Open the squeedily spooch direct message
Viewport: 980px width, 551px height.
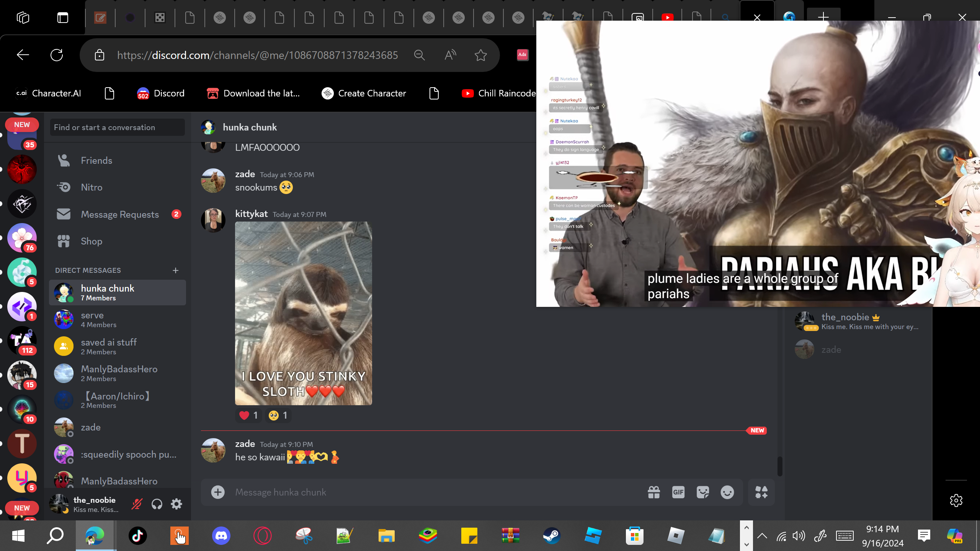coord(118,454)
